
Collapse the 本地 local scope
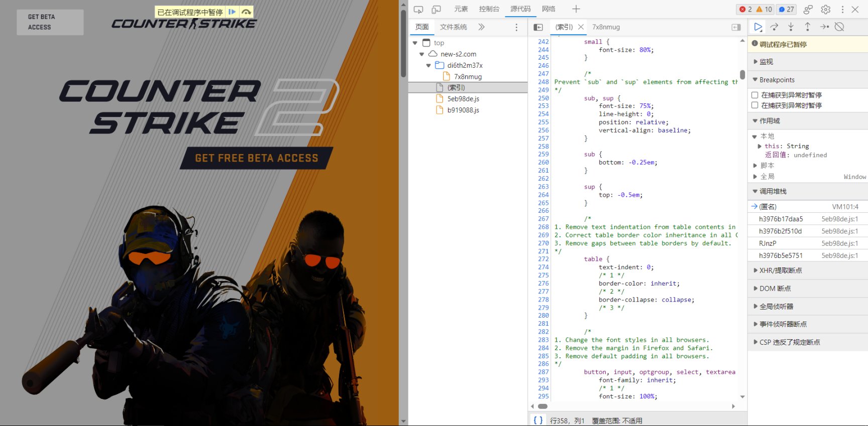click(754, 136)
